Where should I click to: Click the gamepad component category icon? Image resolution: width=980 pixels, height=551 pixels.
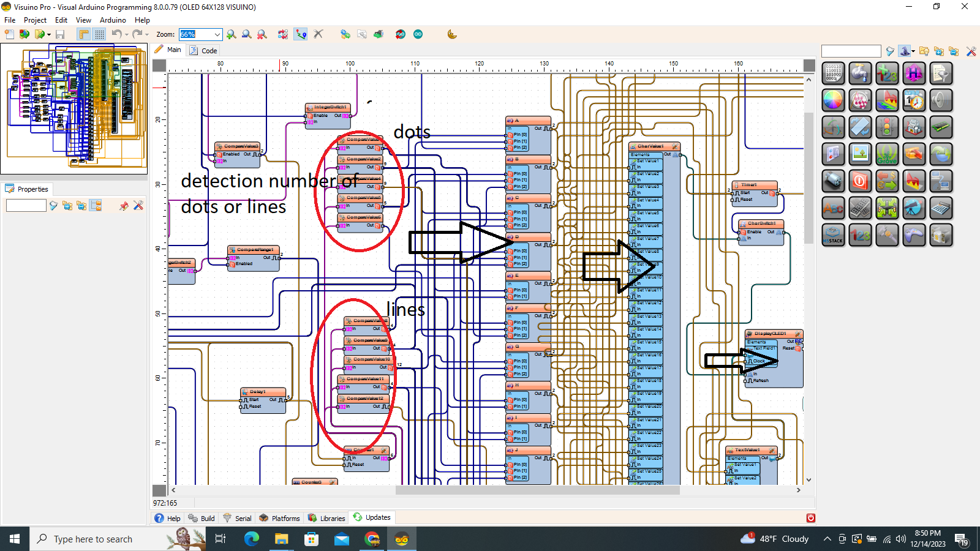(914, 235)
